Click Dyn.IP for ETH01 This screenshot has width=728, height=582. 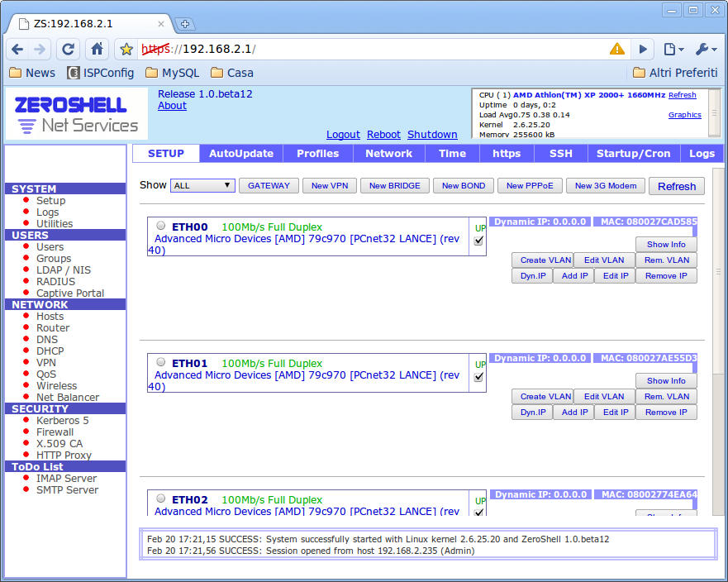click(532, 413)
